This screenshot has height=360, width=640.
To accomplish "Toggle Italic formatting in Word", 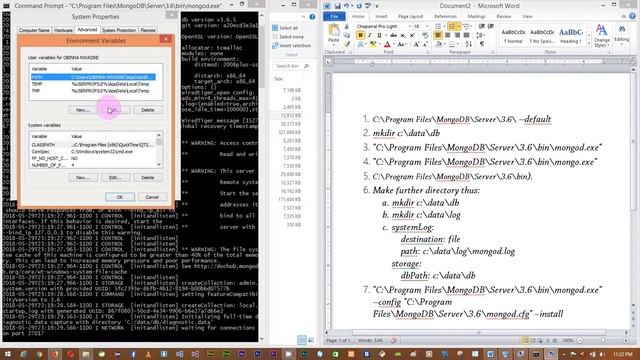I will (x=370, y=36).
